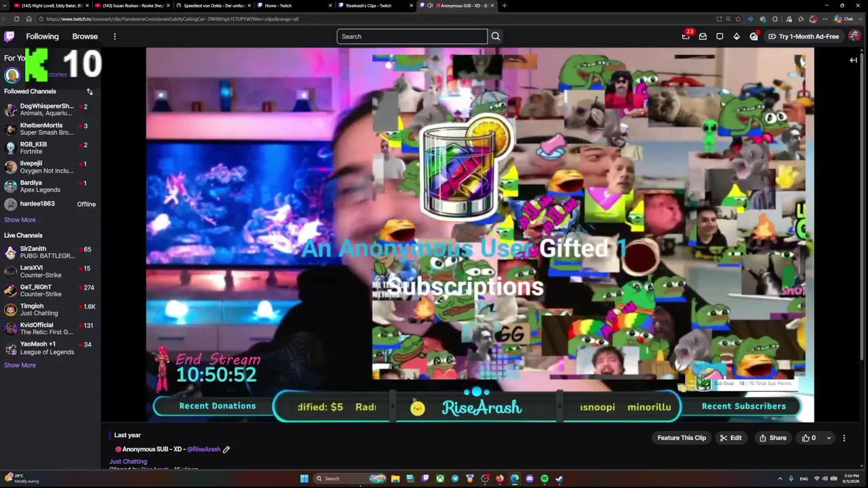868x488 pixels.
Task: Click Try 1-Month Ad-Free button
Action: click(x=804, y=37)
